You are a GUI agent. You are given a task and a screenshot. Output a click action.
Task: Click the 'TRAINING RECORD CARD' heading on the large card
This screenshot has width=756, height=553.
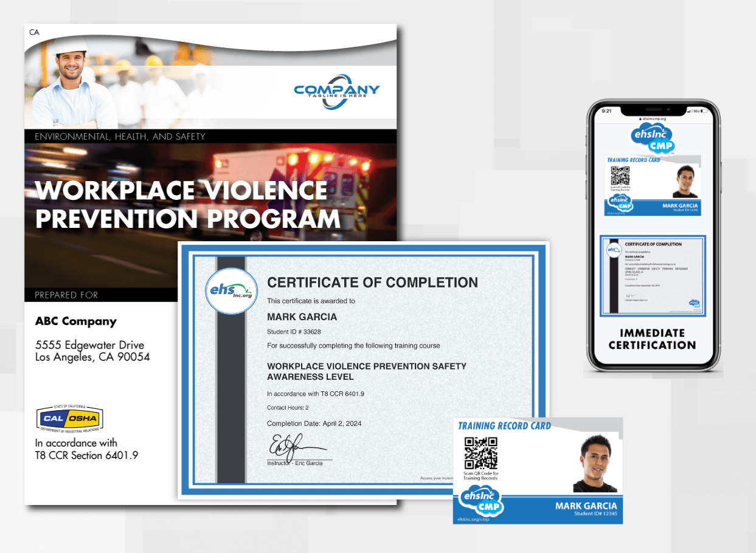[x=505, y=426]
